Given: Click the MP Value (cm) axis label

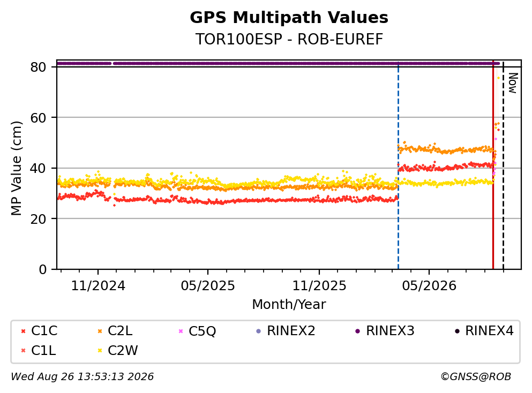Looking at the screenshot, I should tap(16, 168).
